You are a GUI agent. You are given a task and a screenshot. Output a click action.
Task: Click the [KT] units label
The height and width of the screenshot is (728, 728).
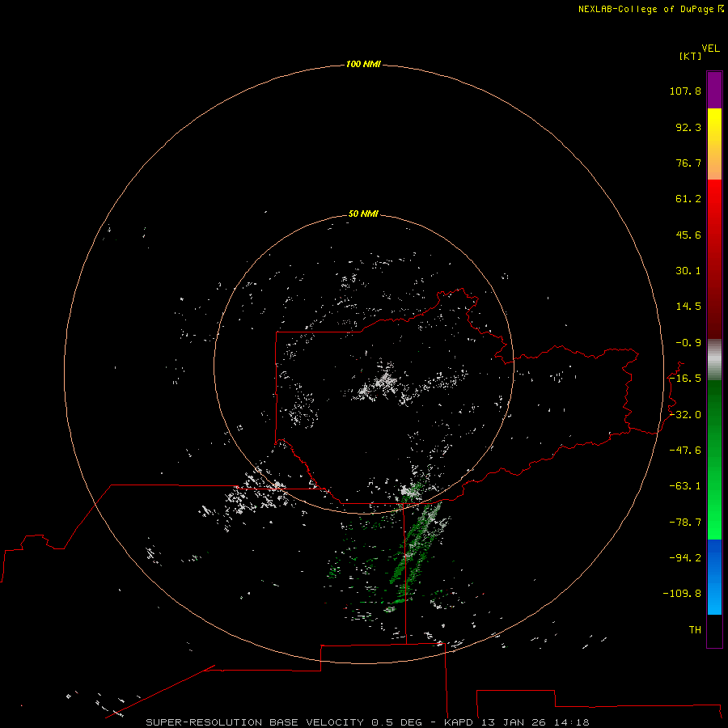pyautogui.click(x=691, y=56)
